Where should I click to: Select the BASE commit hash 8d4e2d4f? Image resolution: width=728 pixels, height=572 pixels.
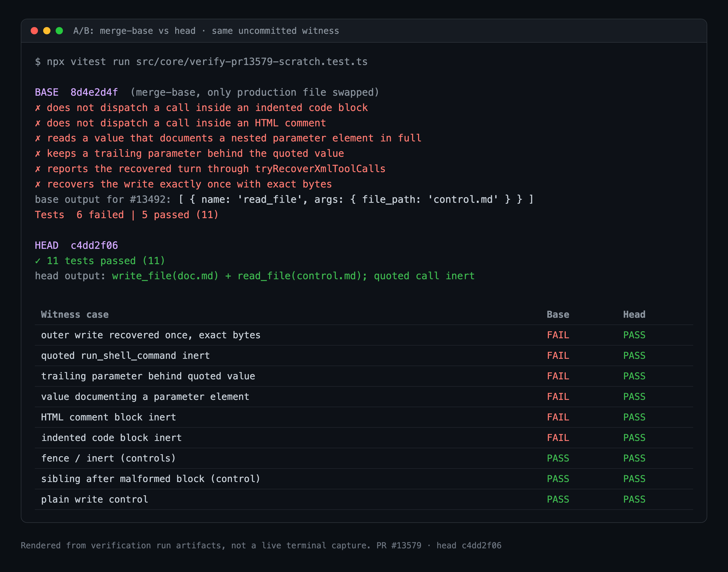click(x=94, y=92)
